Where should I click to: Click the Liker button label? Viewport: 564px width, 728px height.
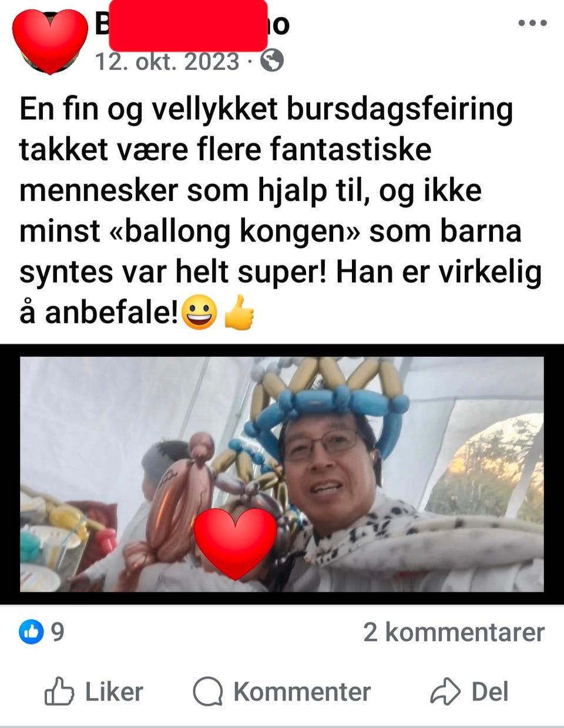click(x=114, y=692)
